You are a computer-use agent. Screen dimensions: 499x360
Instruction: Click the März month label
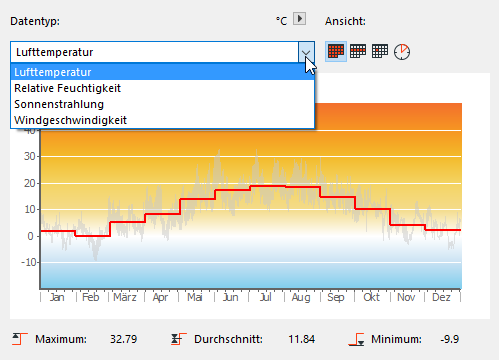coord(125,297)
